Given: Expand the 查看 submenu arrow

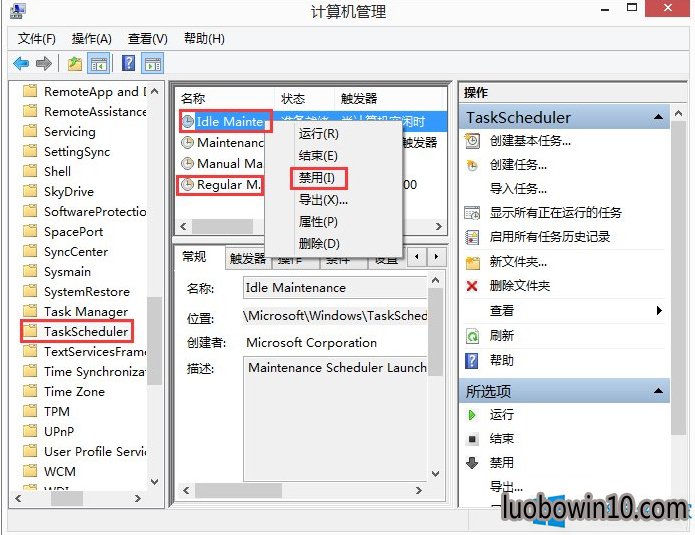Looking at the screenshot, I should click(659, 310).
